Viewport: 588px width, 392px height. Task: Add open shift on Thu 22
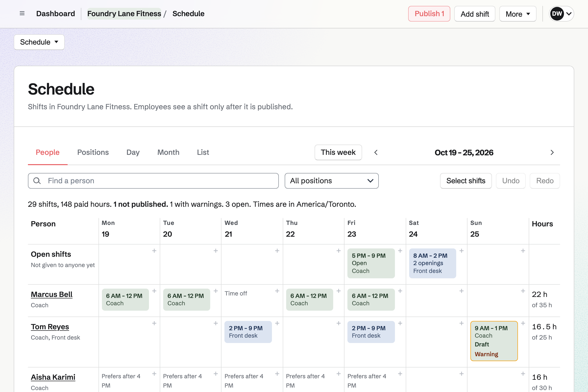[x=339, y=251]
